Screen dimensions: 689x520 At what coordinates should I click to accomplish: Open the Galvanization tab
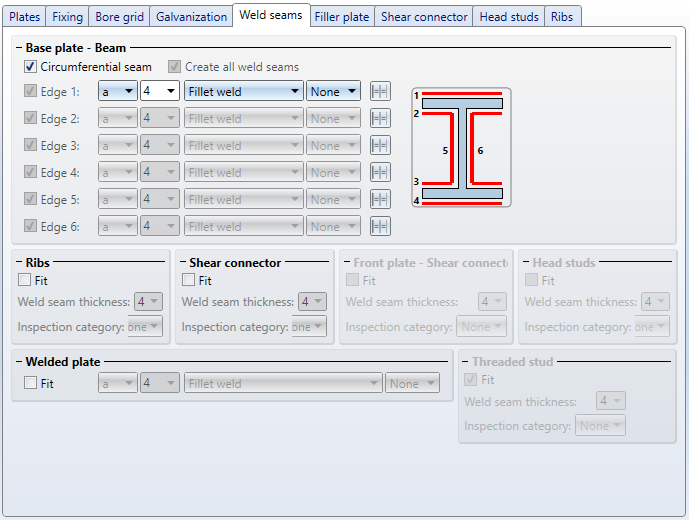[x=191, y=17]
